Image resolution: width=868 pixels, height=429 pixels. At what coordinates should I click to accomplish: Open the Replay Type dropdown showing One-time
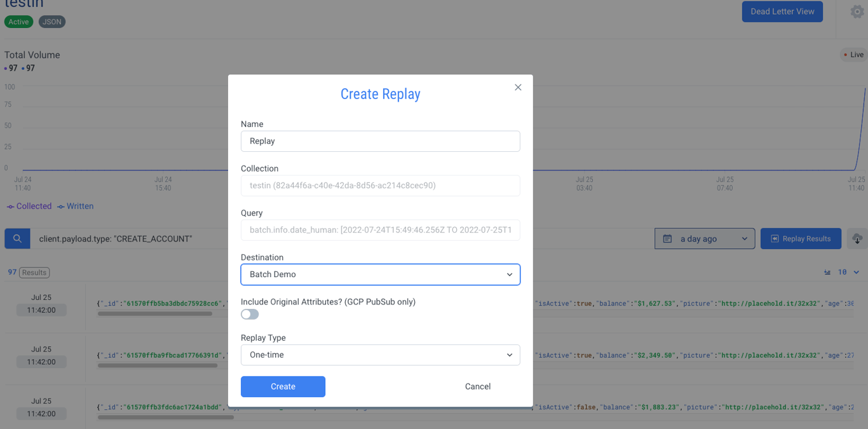pyautogui.click(x=380, y=355)
